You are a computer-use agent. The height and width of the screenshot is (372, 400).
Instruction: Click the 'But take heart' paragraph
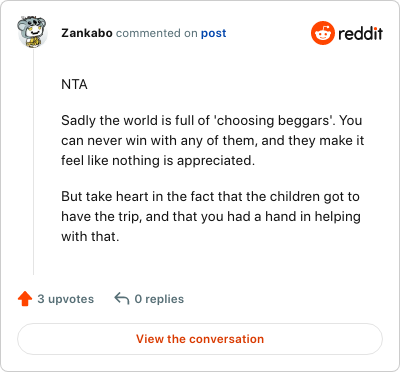211,216
